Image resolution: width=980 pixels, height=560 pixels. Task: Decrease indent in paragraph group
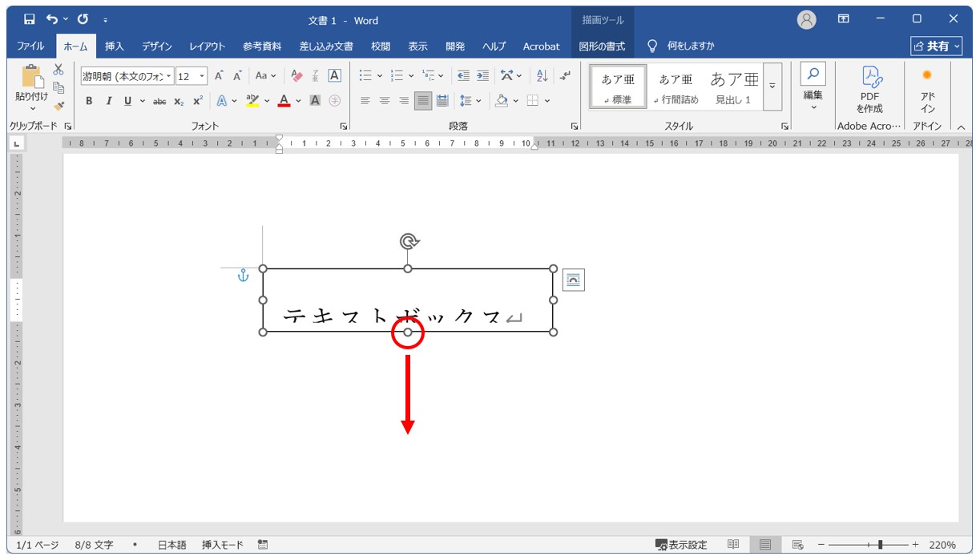(462, 76)
